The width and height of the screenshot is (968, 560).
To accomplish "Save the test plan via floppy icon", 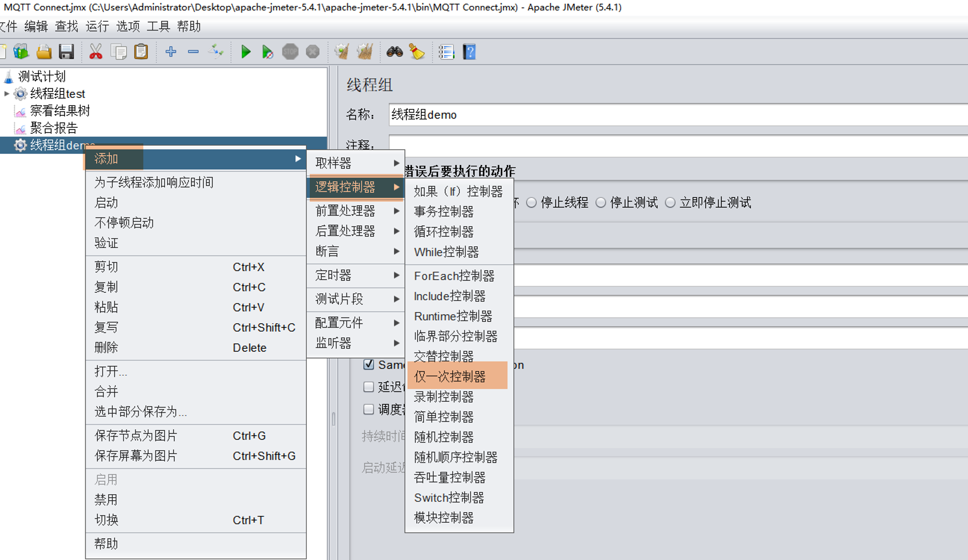I will click(66, 51).
